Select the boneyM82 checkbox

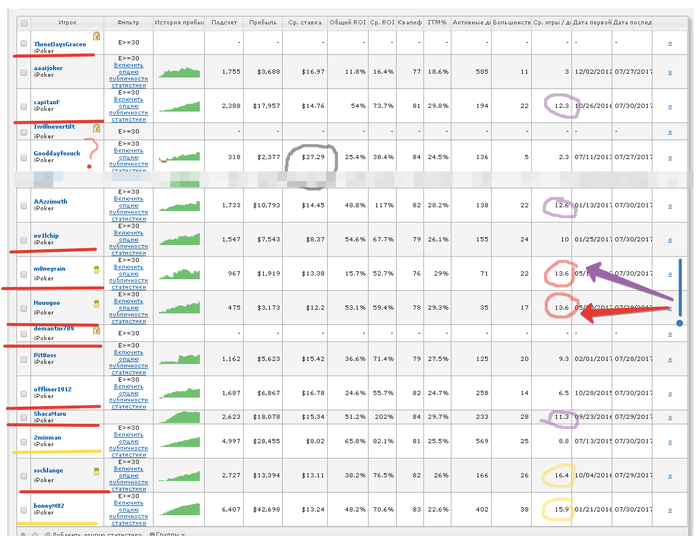(24, 510)
